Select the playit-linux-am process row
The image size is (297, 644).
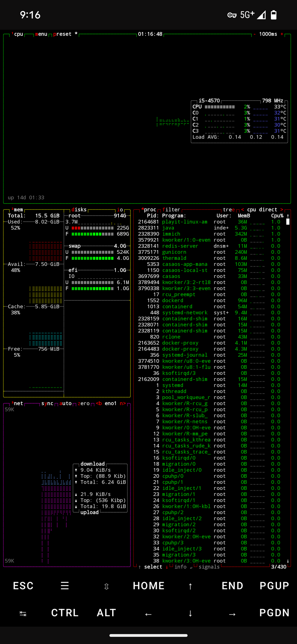209,222
